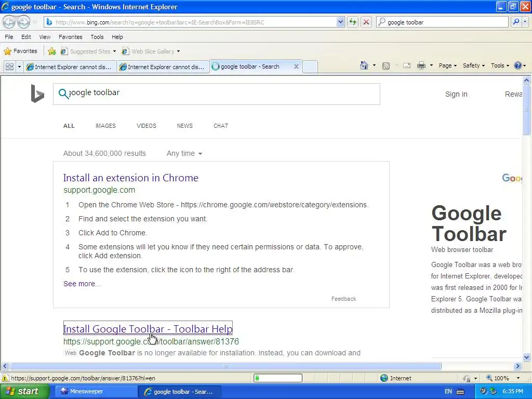Open the Tools command bar menu
Image resolution: width=532 pixels, height=399 pixels.
(500, 65)
